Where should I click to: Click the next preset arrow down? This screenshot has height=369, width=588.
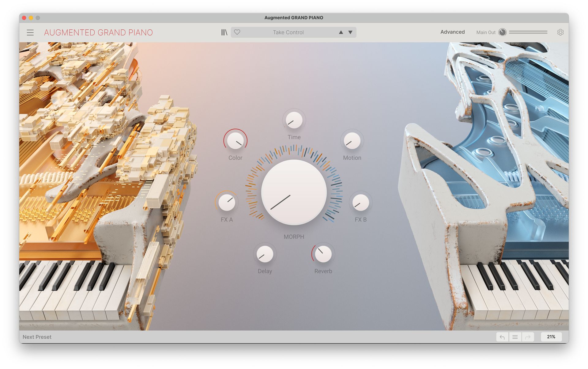point(349,32)
